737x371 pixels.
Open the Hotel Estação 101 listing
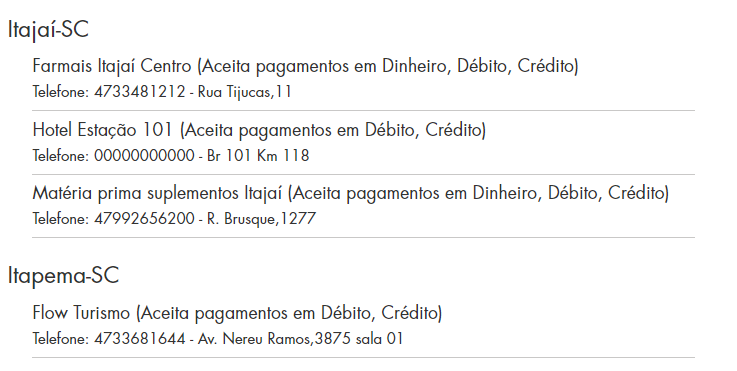click(x=102, y=130)
